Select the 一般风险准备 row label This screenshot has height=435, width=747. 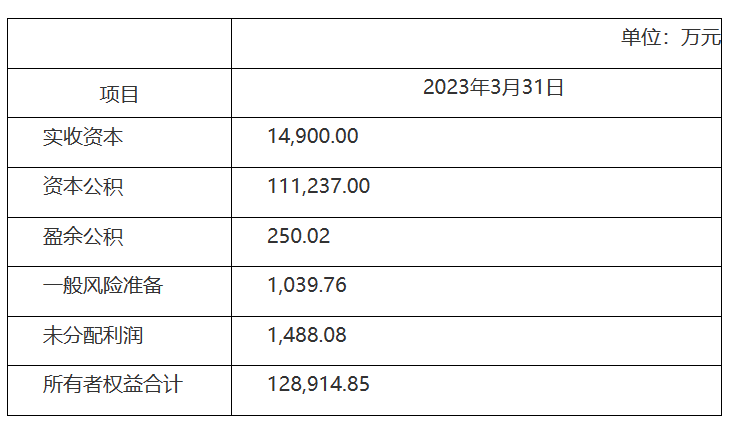(103, 285)
